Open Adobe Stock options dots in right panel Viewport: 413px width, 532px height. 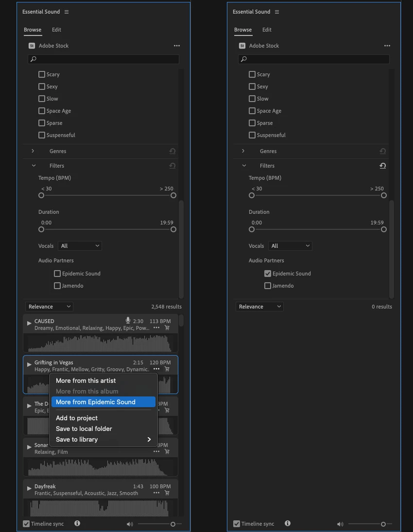click(387, 46)
